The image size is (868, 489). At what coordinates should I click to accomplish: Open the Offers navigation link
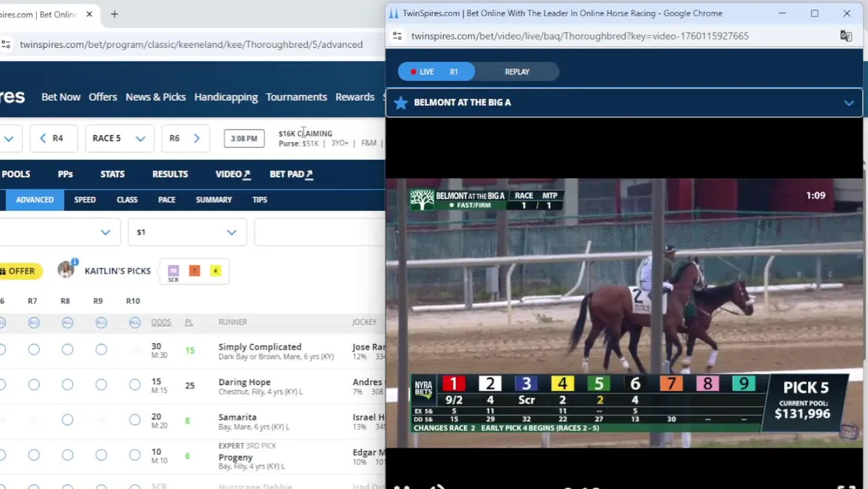click(x=103, y=97)
